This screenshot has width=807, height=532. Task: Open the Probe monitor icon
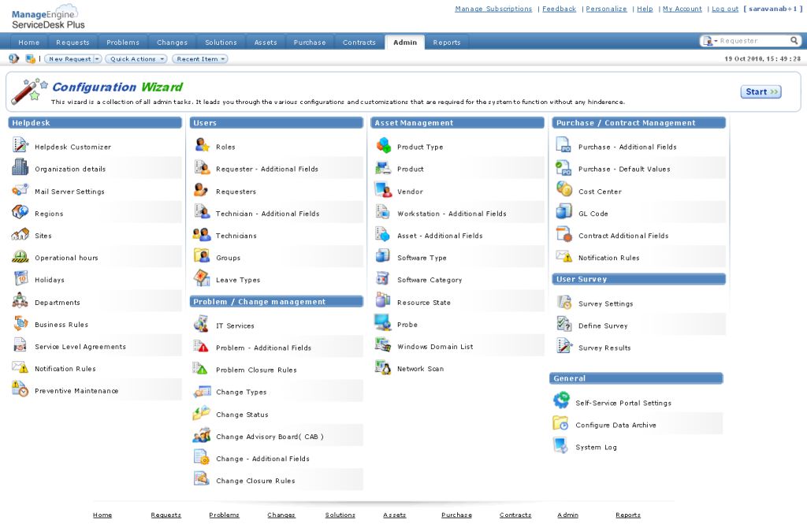[383, 322]
